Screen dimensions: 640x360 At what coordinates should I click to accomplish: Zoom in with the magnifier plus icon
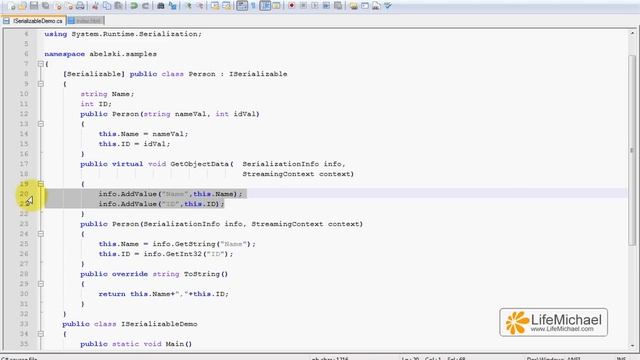(188, 6)
